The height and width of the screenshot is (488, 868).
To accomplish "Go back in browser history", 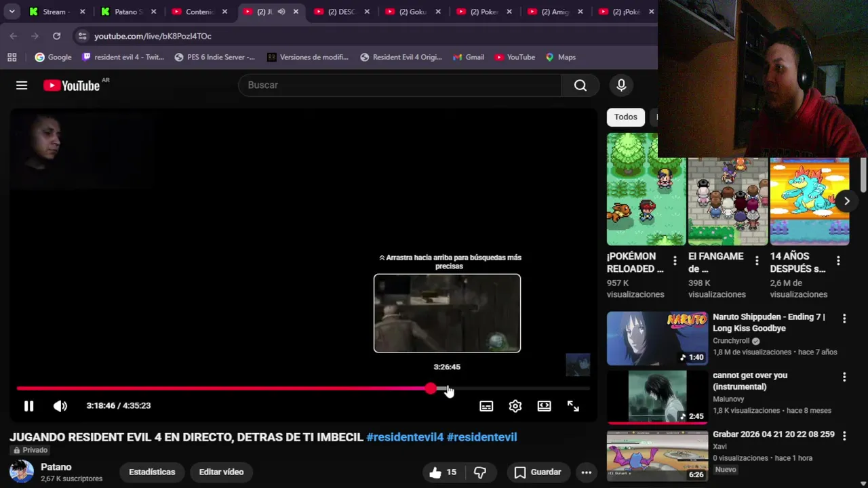I will pos(14,36).
